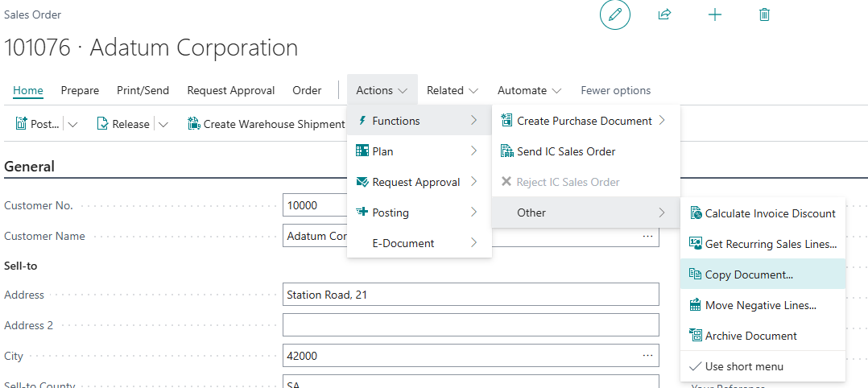Click the Plan menu icon
Screen dimensions: 868x388
click(x=362, y=151)
